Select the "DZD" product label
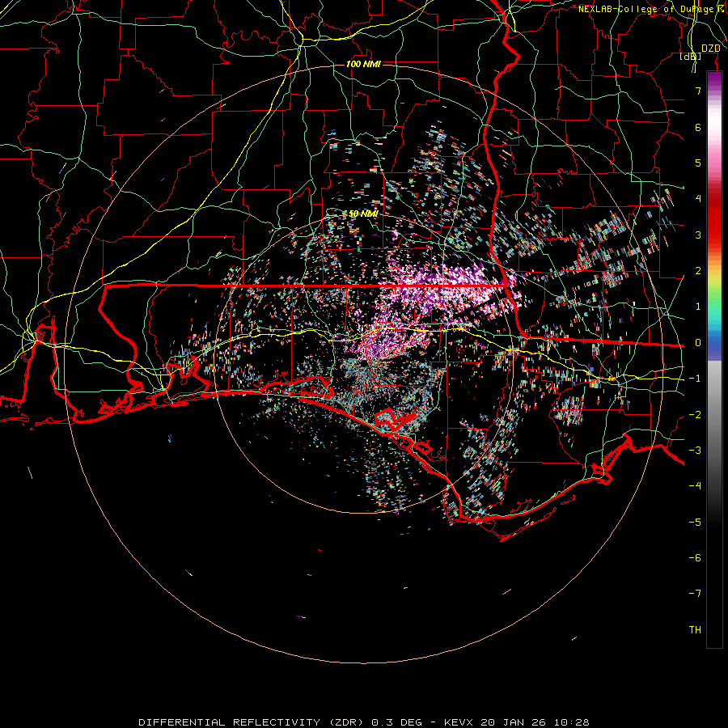The height and width of the screenshot is (728, 728). point(710,49)
